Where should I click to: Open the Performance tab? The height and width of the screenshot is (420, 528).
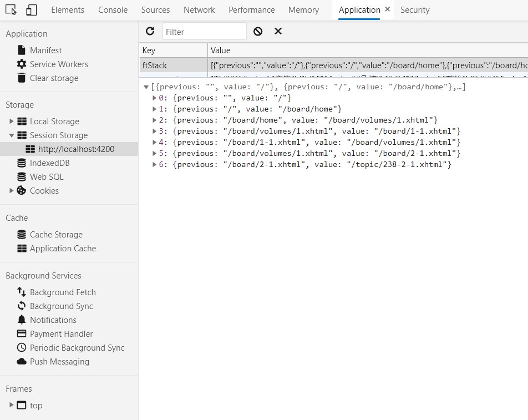(252, 10)
